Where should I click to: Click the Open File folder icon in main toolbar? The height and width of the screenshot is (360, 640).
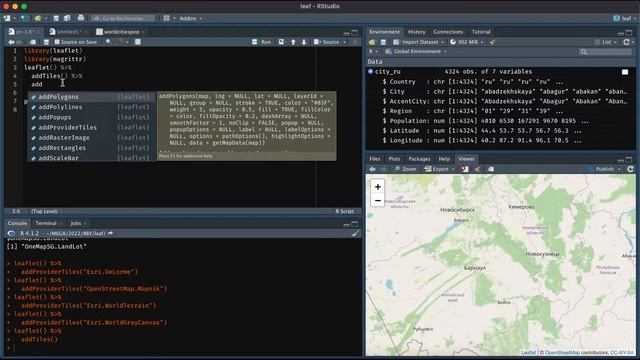(38, 18)
